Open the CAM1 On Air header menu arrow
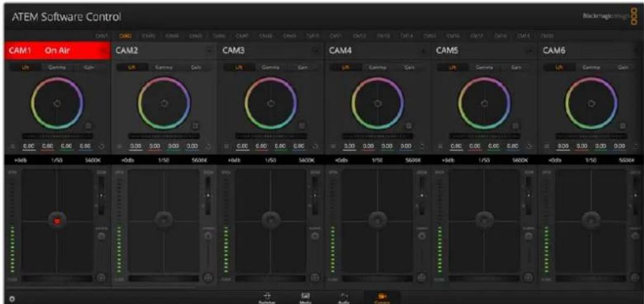644x304 pixels. point(102,51)
